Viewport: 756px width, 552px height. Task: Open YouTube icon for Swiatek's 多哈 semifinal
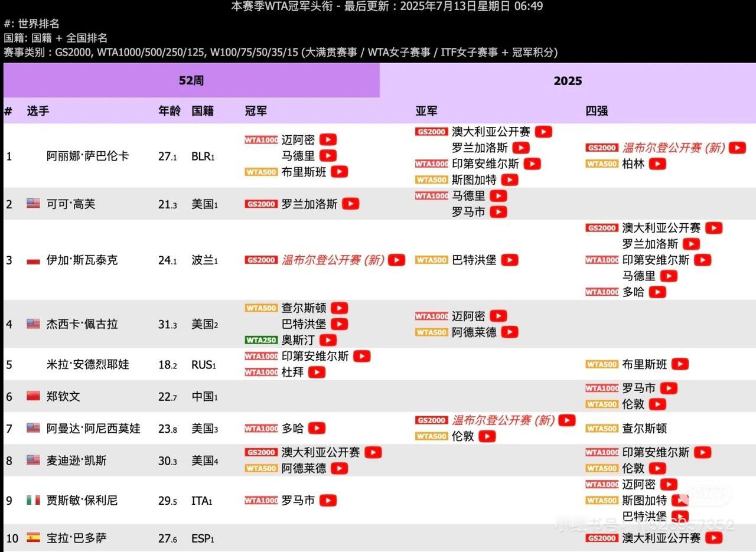tap(657, 292)
